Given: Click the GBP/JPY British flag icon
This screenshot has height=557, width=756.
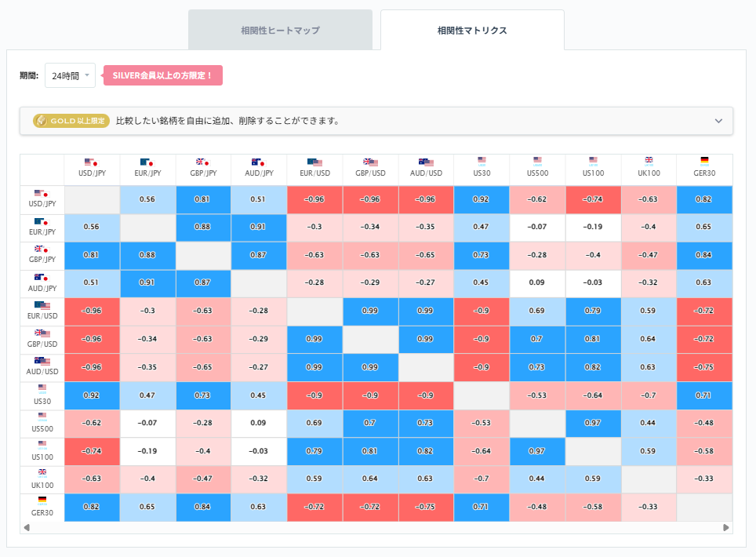Looking at the screenshot, I should 203,161.
